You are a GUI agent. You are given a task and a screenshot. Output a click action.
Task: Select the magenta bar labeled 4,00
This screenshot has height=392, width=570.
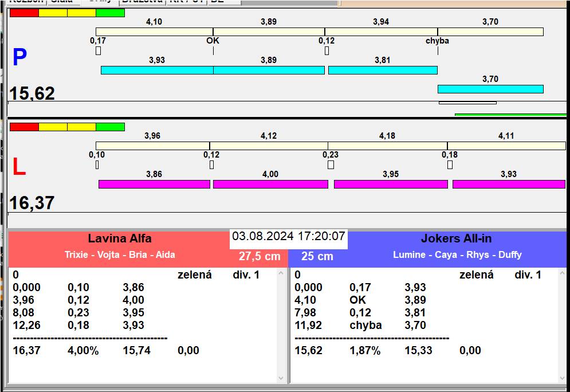click(270, 184)
